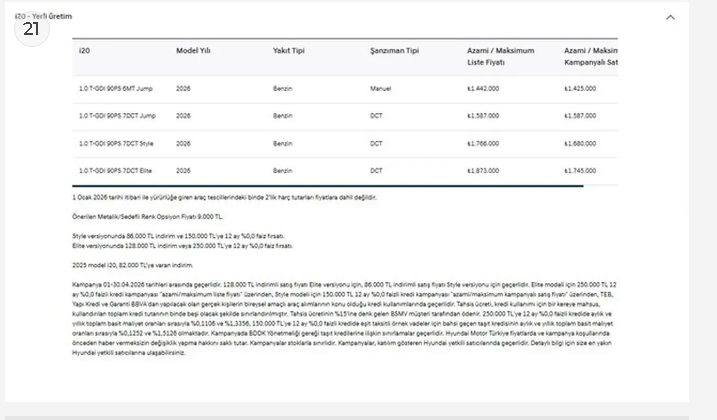Click the Model Yılı column header
The image size is (717, 420).
(x=193, y=51)
